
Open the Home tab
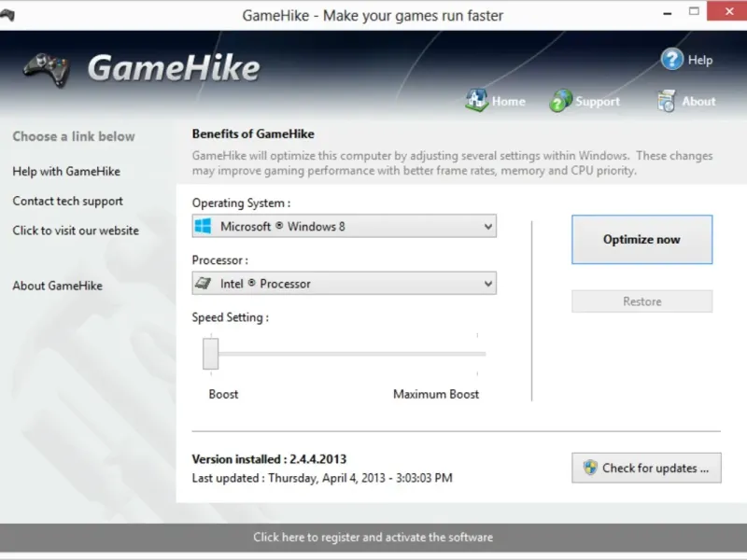coord(496,101)
